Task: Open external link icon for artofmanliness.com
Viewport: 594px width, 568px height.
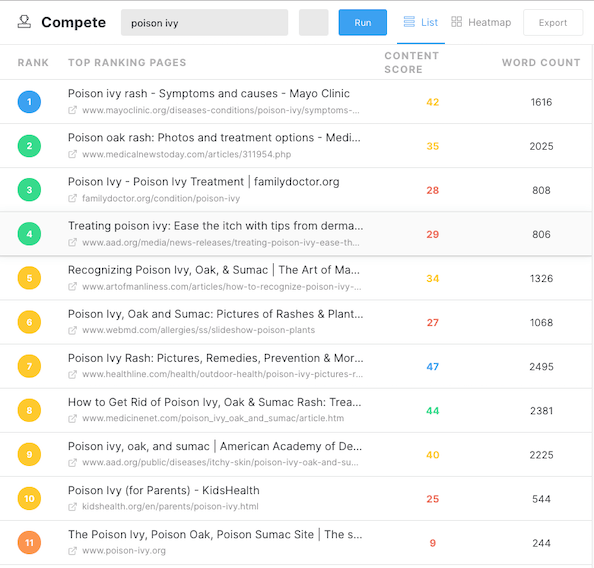Action: (x=72, y=287)
